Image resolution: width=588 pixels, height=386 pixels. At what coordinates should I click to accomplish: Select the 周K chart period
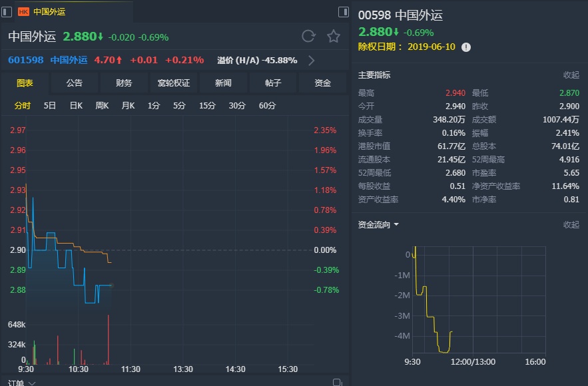(x=102, y=106)
